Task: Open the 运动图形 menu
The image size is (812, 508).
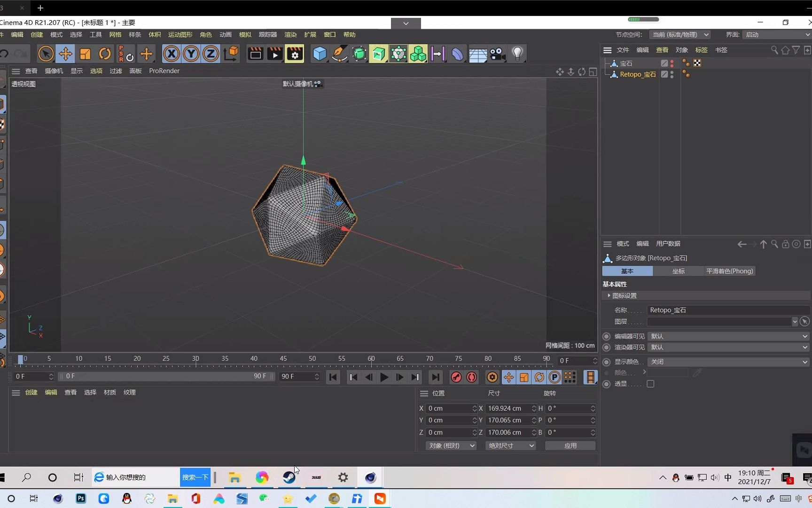Action: pyautogui.click(x=180, y=35)
